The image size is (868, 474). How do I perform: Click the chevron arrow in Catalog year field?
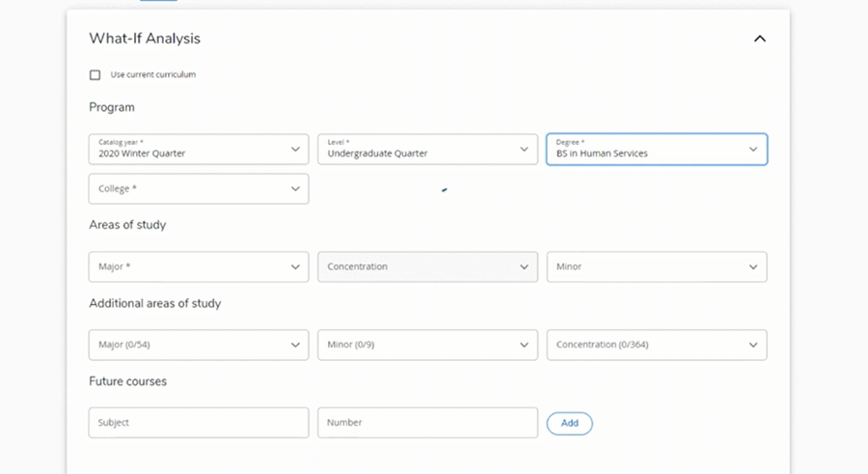[x=295, y=150]
